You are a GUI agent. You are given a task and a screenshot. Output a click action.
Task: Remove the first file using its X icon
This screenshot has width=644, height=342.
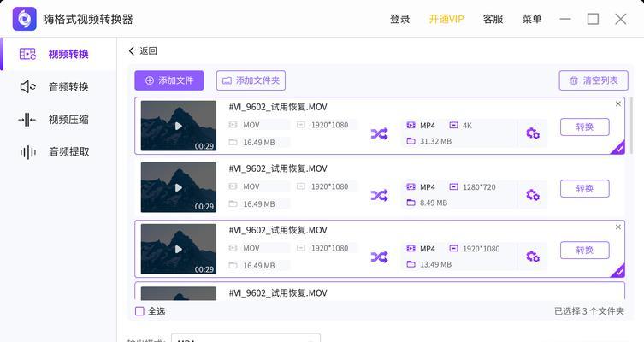tap(618, 103)
